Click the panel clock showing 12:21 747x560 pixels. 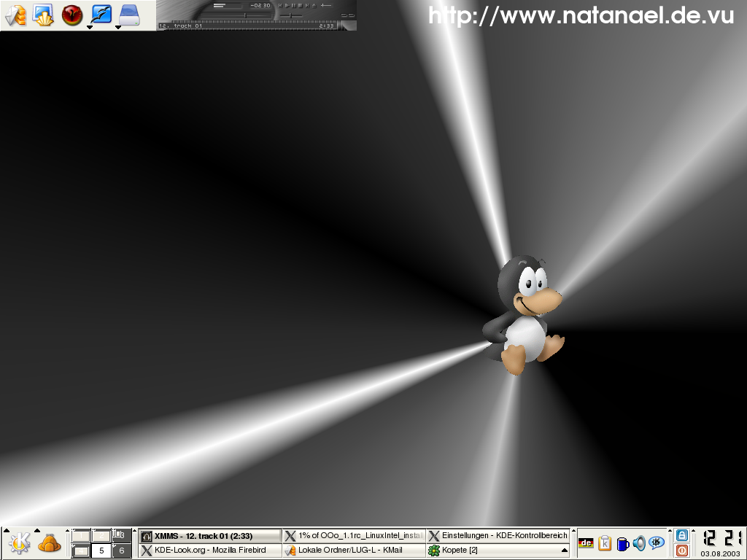pos(723,538)
